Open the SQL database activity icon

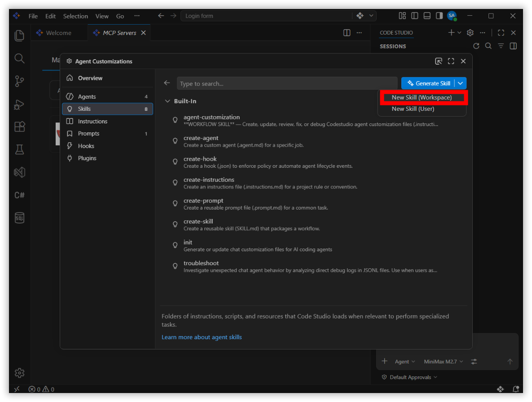19,218
